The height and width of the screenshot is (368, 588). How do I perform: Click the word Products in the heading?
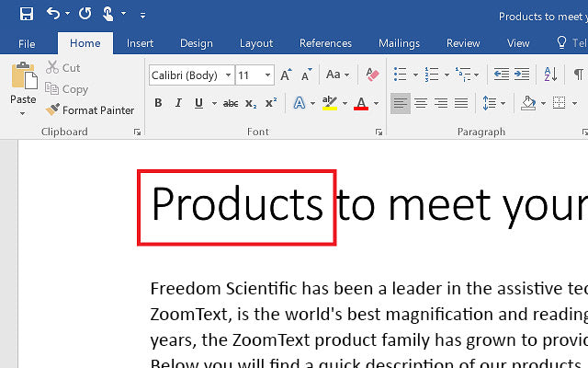click(x=236, y=203)
